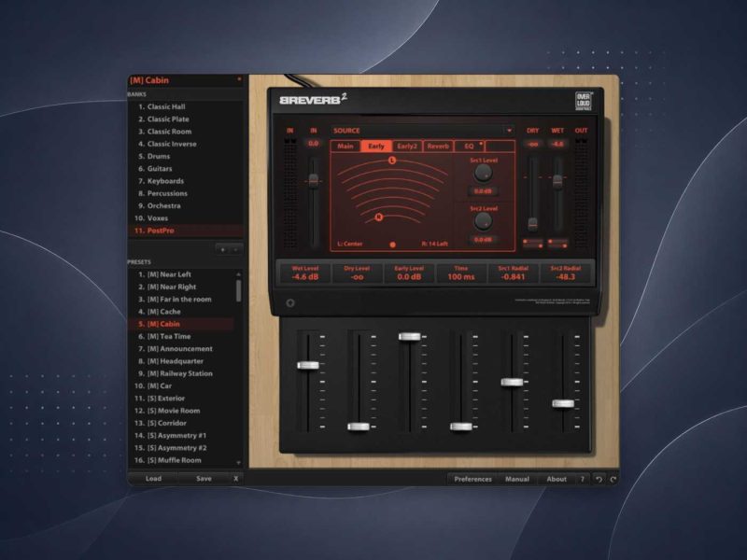
Task: Click hardware fader under Time
Action: pyautogui.click(x=460, y=427)
